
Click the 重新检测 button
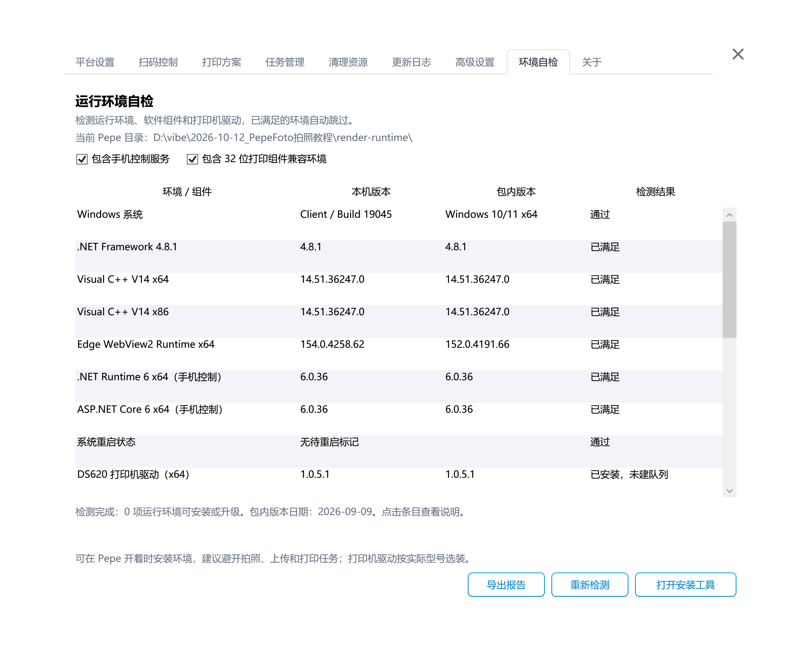coord(590,585)
